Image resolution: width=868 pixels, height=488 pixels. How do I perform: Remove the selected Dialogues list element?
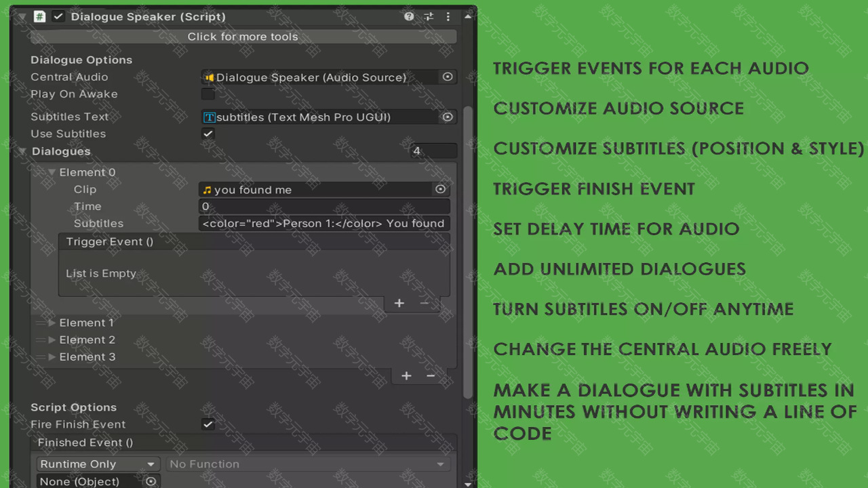[431, 375]
